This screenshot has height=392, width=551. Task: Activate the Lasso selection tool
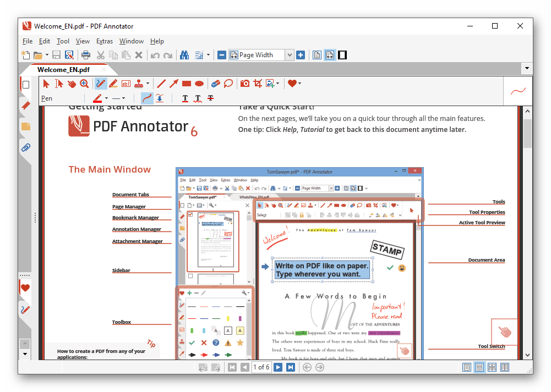click(x=228, y=83)
